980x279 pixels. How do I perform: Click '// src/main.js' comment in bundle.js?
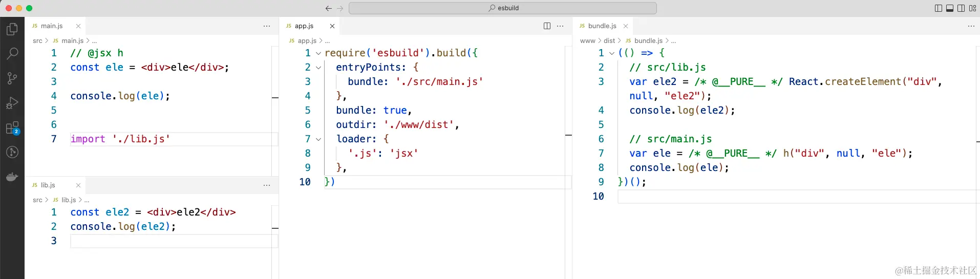click(671, 139)
